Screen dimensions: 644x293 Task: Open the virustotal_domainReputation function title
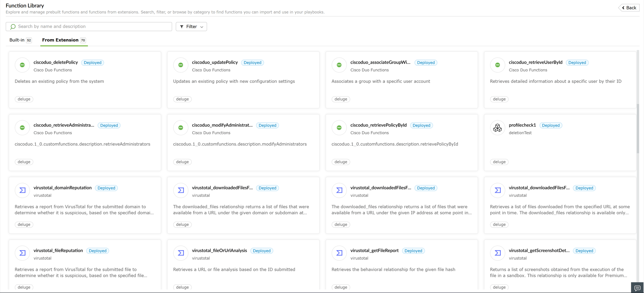(62, 188)
